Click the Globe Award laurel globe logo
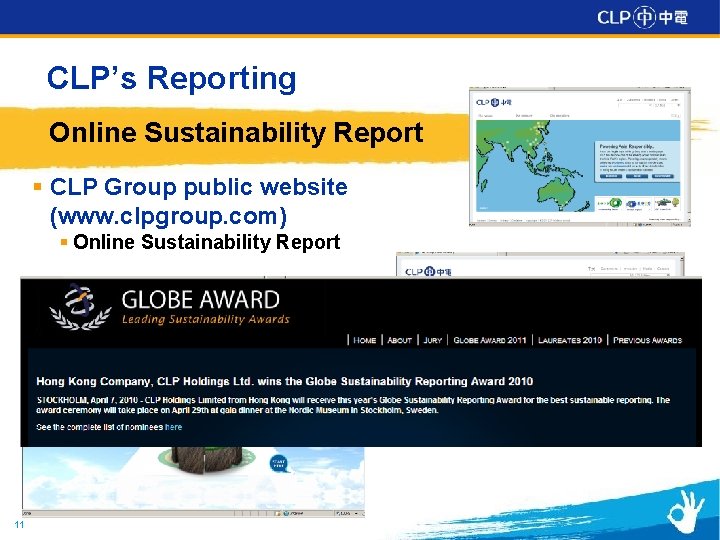The image size is (720, 540). (80, 307)
